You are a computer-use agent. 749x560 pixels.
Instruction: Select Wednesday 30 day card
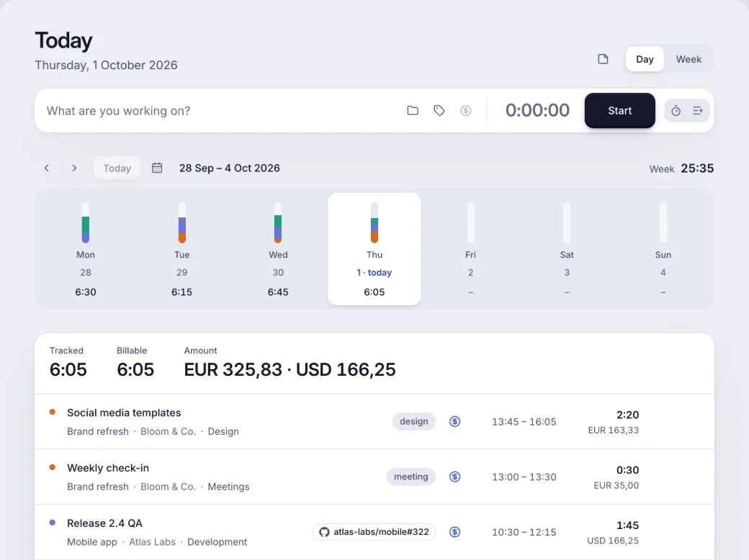coord(278,249)
